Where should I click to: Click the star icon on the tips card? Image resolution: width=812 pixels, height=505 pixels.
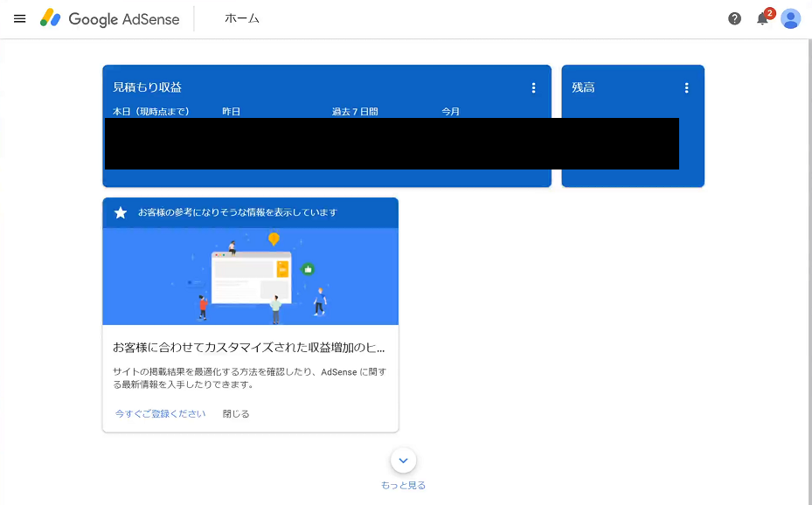[x=121, y=212]
